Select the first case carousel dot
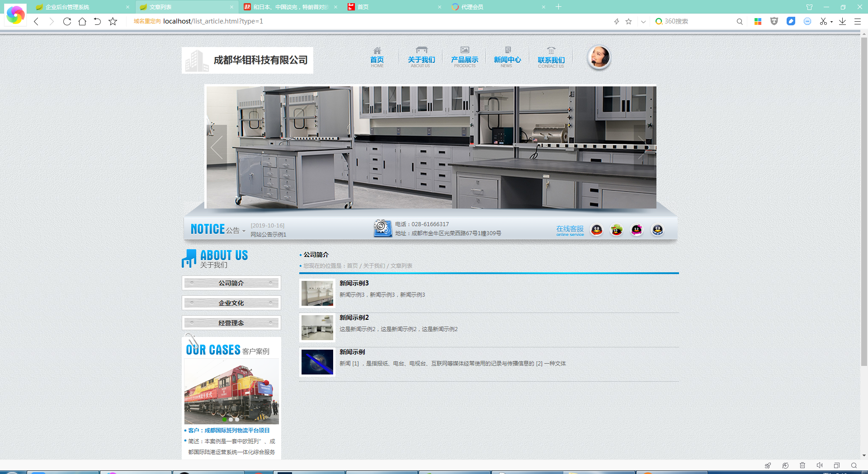The image size is (868, 474). pos(224,419)
